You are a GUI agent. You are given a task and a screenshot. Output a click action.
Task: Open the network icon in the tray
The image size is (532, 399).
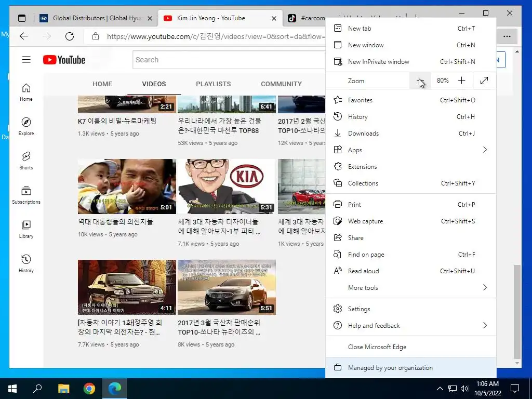coord(453,389)
